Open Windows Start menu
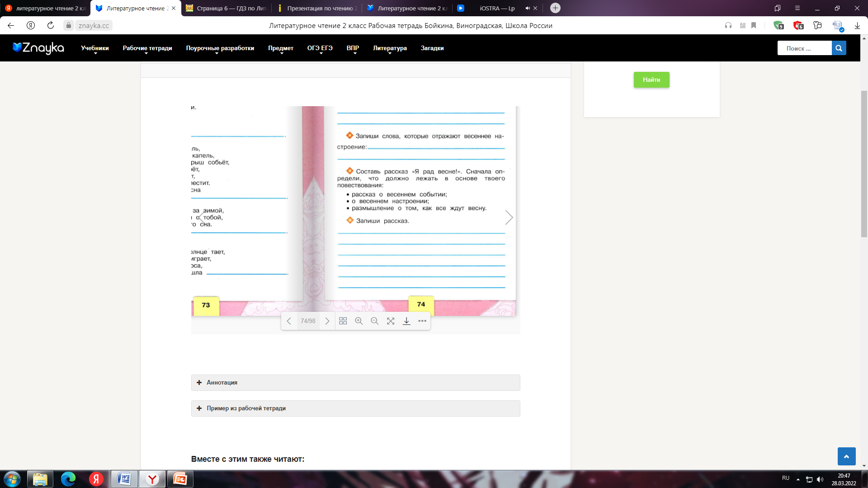This screenshot has width=868, height=488. point(12,479)
